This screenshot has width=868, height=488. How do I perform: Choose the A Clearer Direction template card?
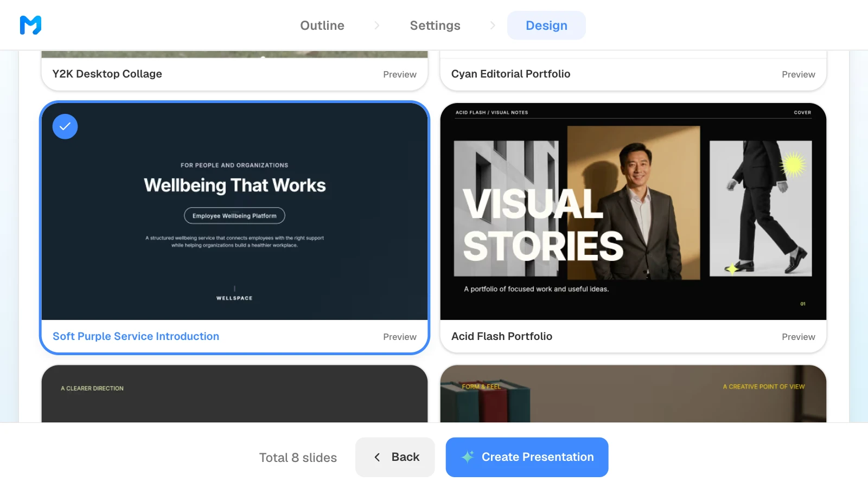tap(234, 394)
